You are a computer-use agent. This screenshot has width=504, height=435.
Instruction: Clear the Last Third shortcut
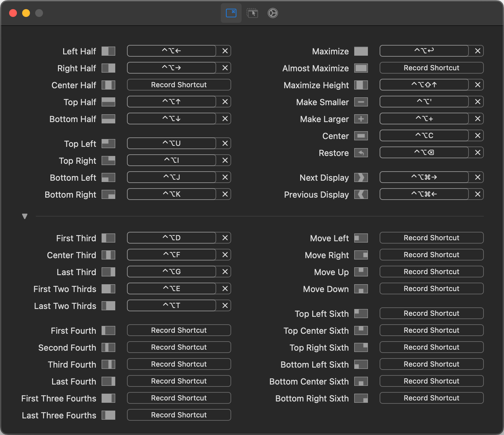[x=225, y=272]
